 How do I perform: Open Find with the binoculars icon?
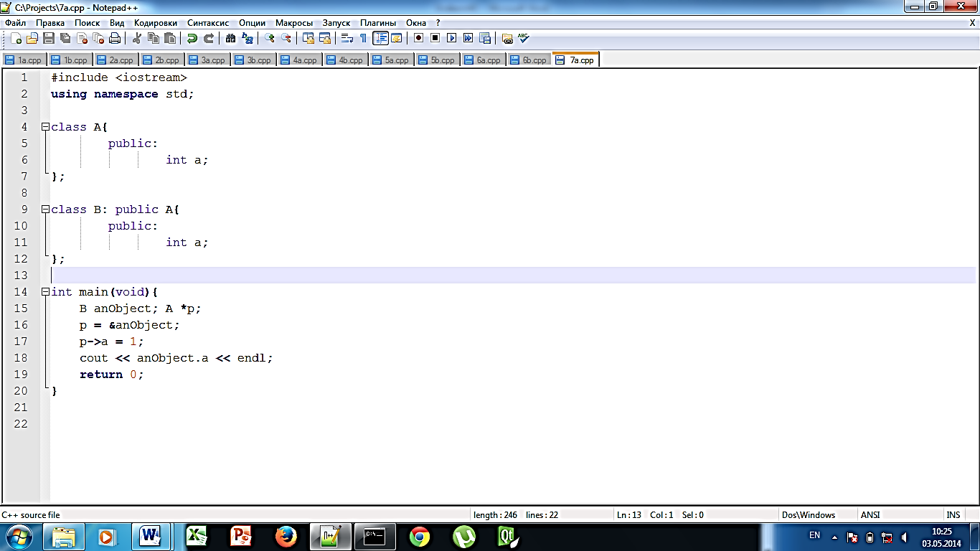click(x=231, y=39)
